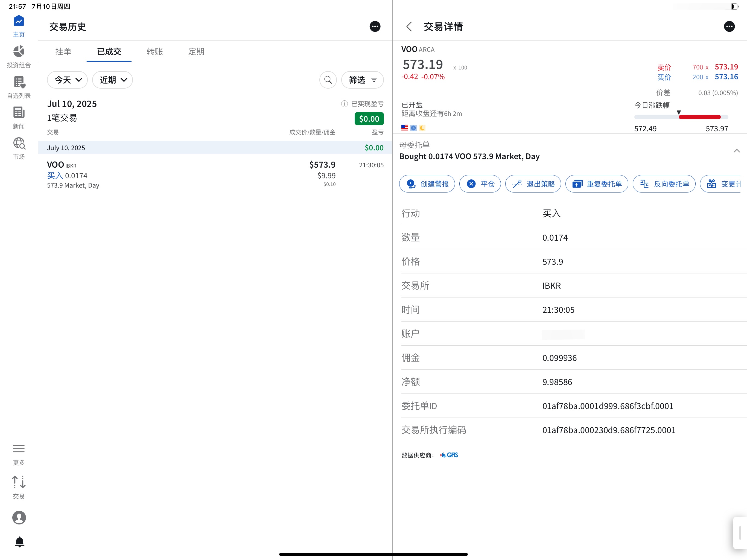Tap the Bought 0.0174 VOO order summary
This screenshot has height=560, width=747.
469,156
